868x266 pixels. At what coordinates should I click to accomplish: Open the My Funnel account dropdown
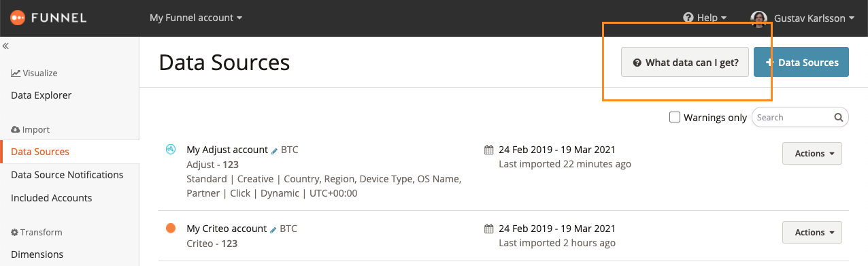(x=196, y=18)
